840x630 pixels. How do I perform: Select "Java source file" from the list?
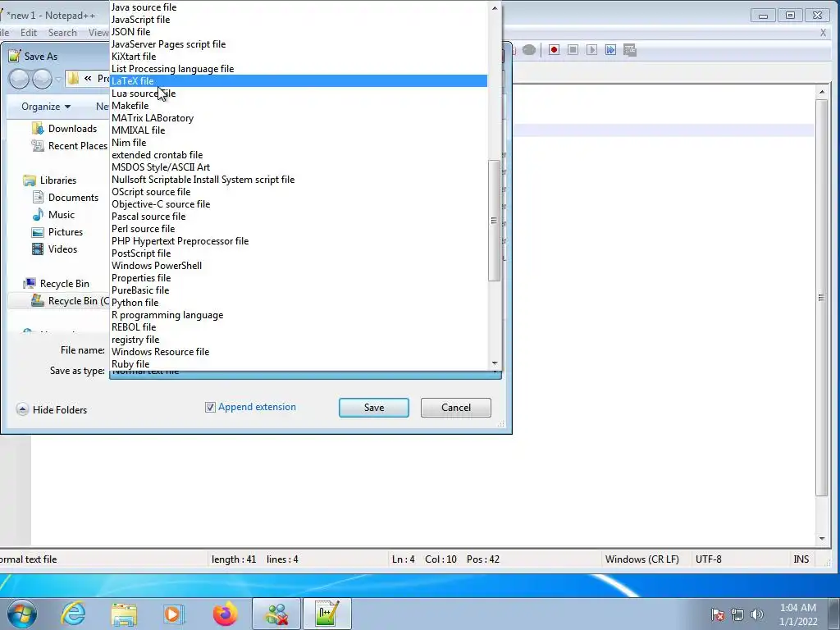pyautogui.click(x=299, y=7)
